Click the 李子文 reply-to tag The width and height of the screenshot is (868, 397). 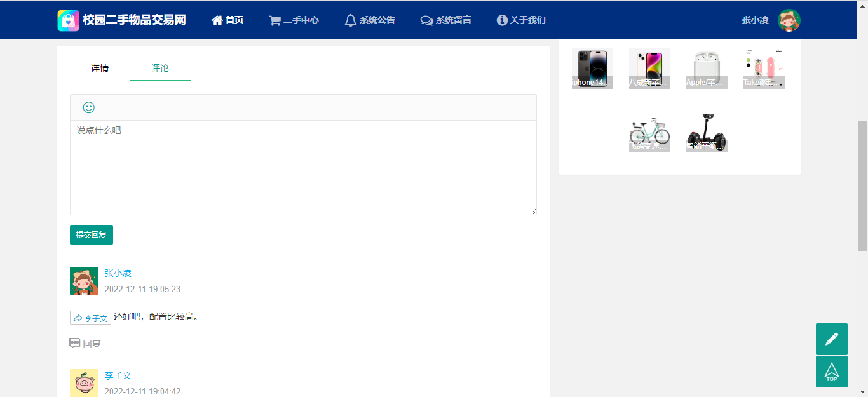[x=90, y=318]
